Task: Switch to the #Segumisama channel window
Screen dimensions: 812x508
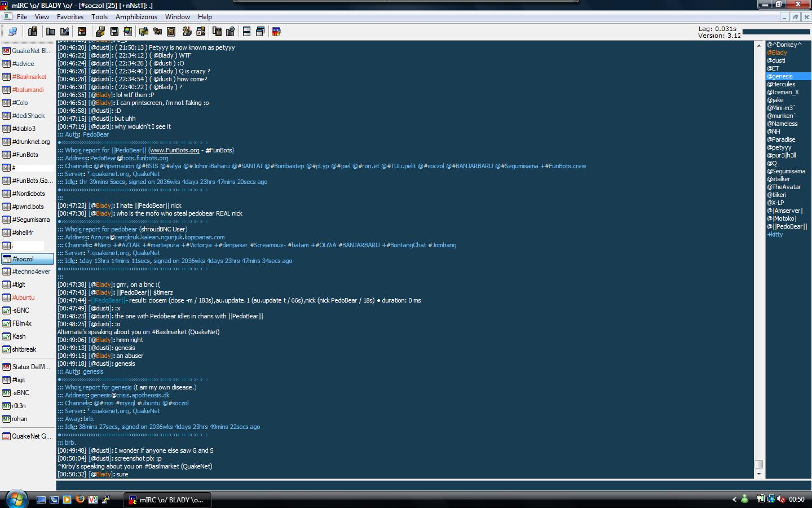Action: tap(28, 220)
